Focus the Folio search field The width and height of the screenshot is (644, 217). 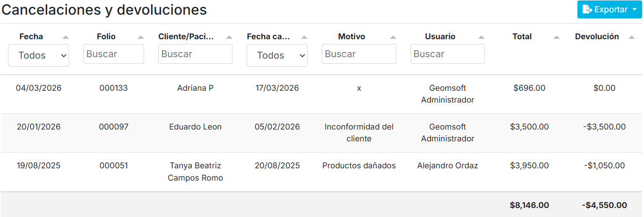[x=113, y=54]
